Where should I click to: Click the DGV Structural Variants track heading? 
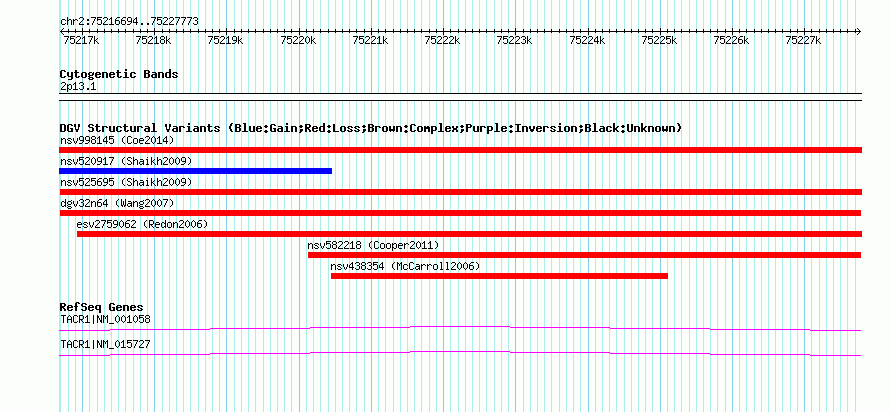coord(371,128)
